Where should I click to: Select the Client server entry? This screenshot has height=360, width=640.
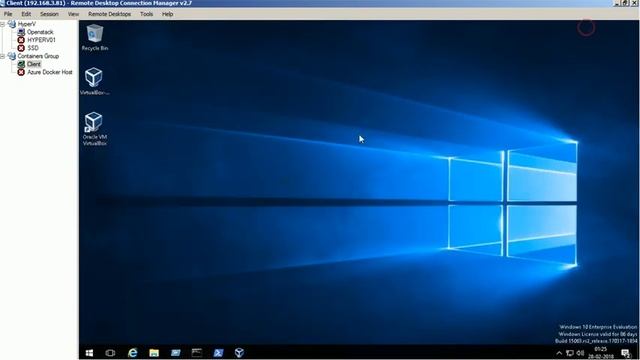33,64
